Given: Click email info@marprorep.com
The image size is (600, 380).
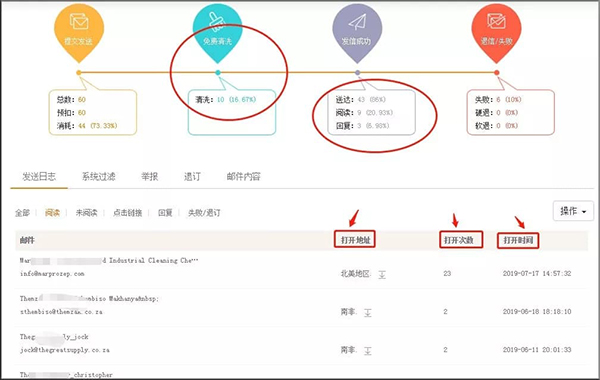Looking at the screenshot, I should [52, 274].
